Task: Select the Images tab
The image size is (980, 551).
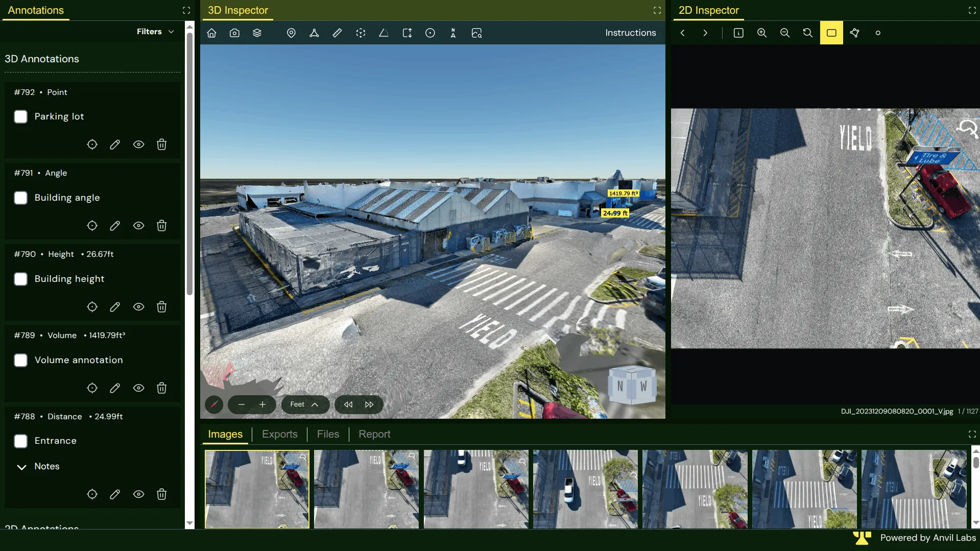Action: coord(225,434)
